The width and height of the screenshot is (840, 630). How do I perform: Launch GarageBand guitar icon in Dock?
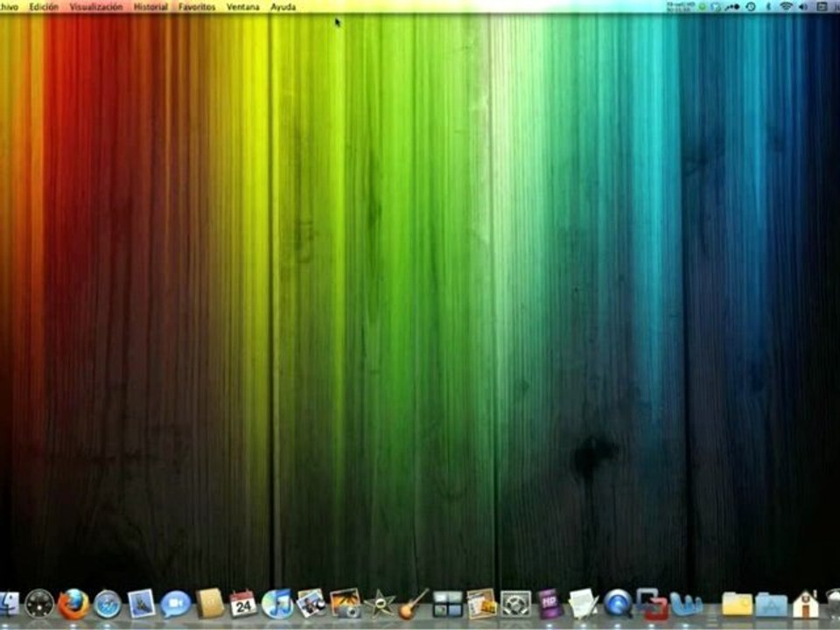click(x=413, y=604)
